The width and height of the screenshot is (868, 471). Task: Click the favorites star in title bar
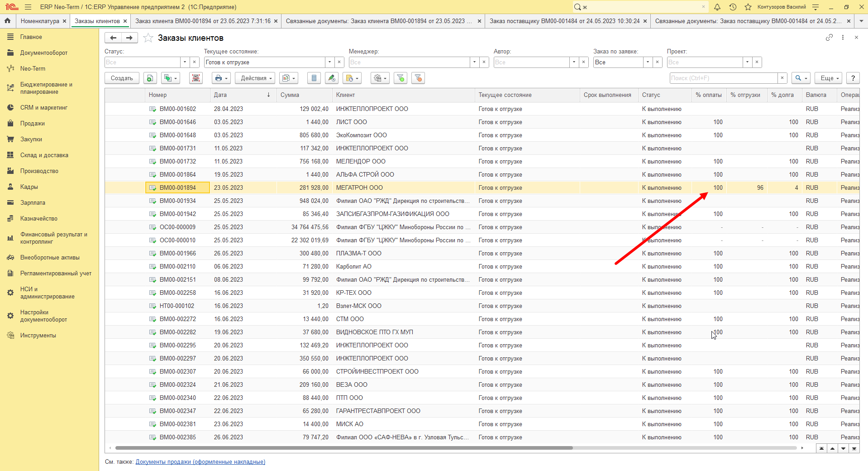748,7
